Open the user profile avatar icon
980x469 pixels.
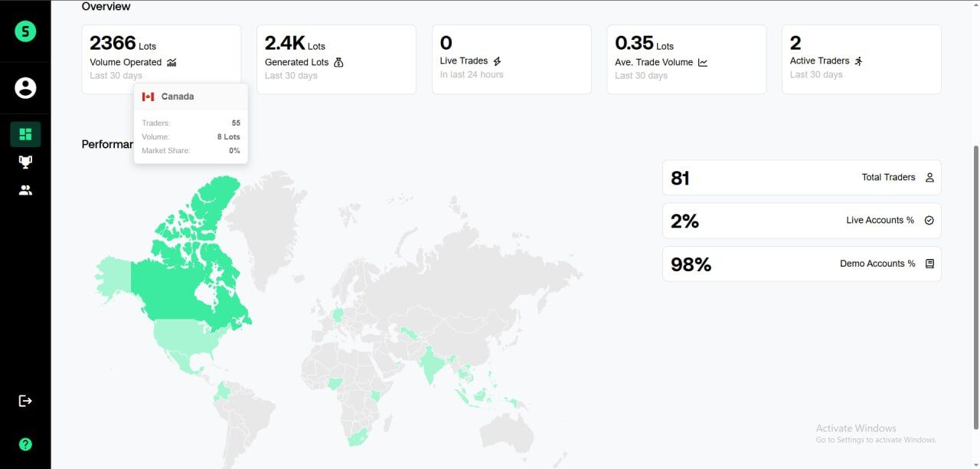tap(25, 88)
